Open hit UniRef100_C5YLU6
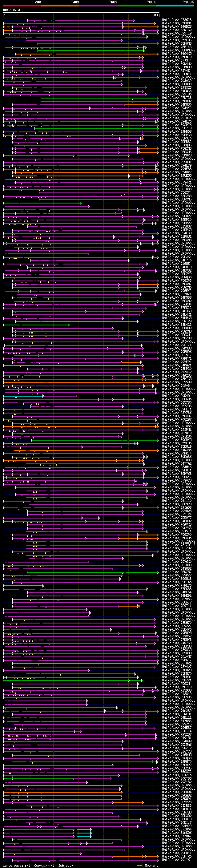197x868 pixels. pos(177,40)
